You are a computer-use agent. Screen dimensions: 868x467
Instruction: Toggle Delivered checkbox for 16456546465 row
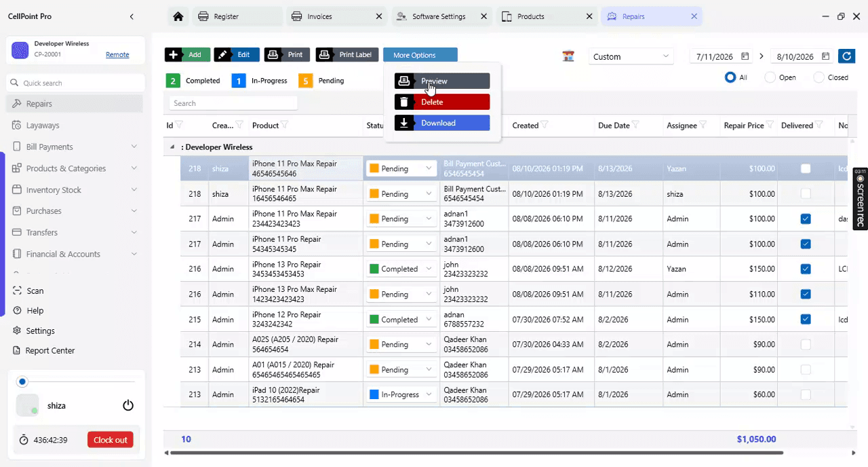806,193
